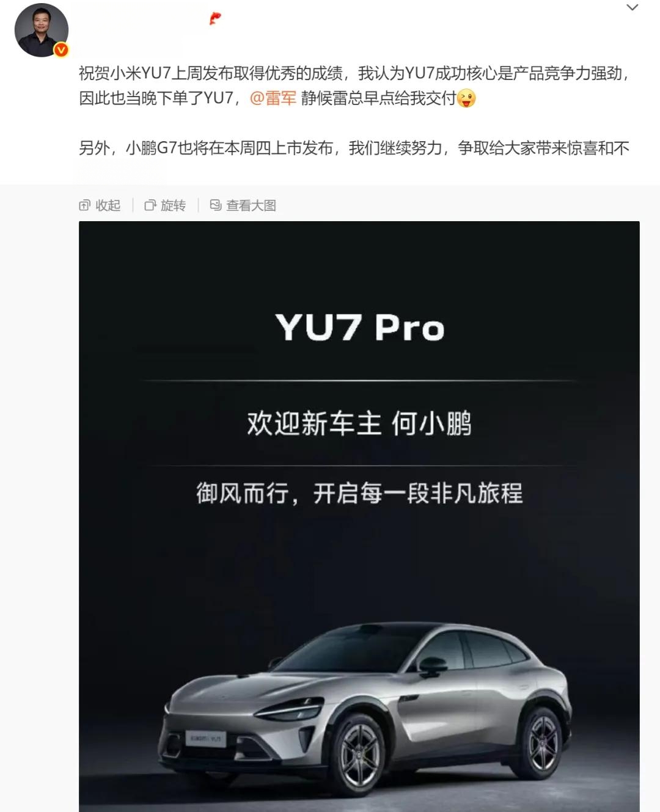Click the paragraph mentioning 小鹏G7
The height and width of the screenshot is (812, 660).
pos(354,148)
